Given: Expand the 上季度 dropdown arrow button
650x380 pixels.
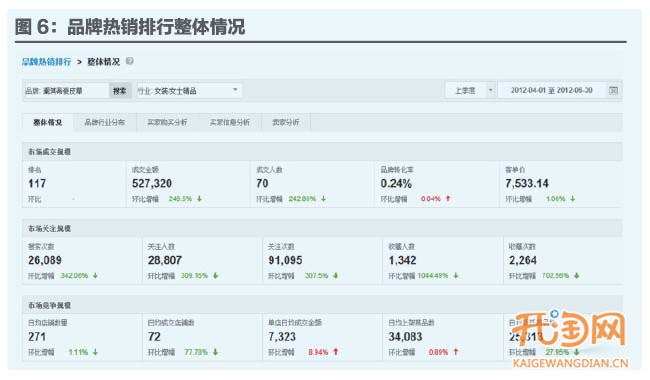Looking at the screenshot, I should 490,90.
